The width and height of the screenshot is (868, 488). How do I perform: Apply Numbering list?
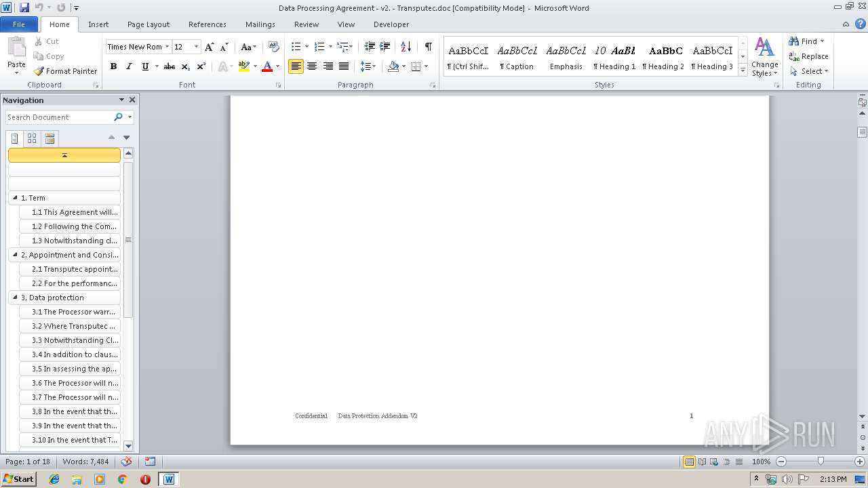pyautogui.click(x=319, y=47)
